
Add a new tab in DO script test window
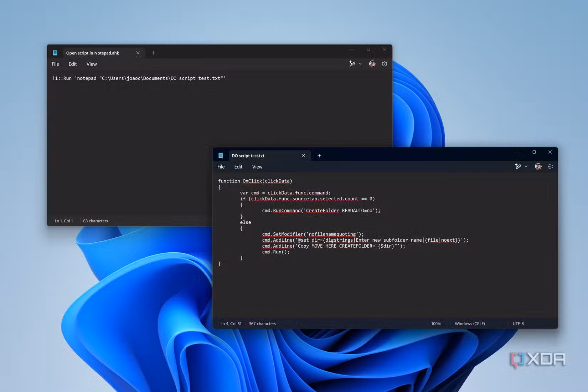(319, 156)
